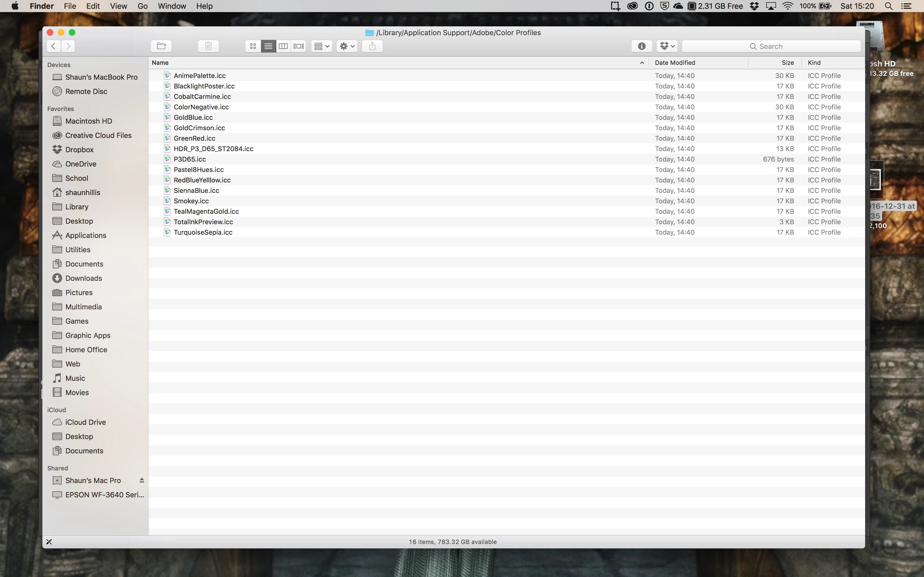This screenshot has height=577, width=924.
Task: Click the Trash delete toolbar icon
Action: [208, 46]
